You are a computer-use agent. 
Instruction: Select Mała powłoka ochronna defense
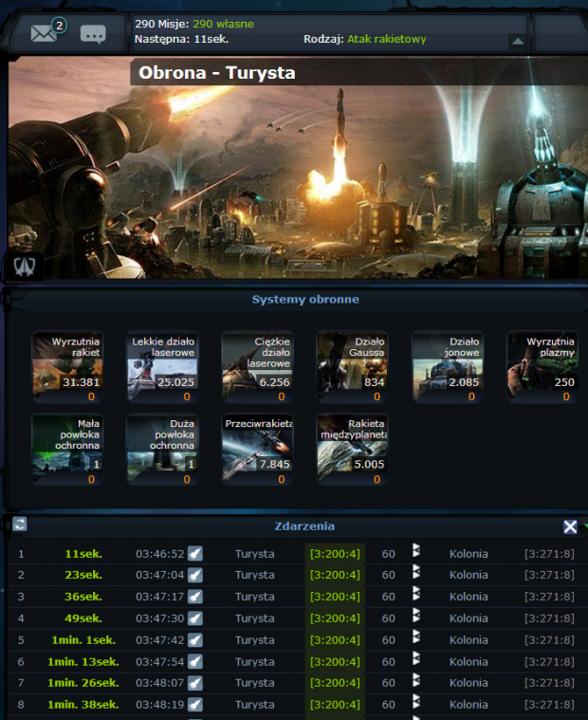click(67, 449)
